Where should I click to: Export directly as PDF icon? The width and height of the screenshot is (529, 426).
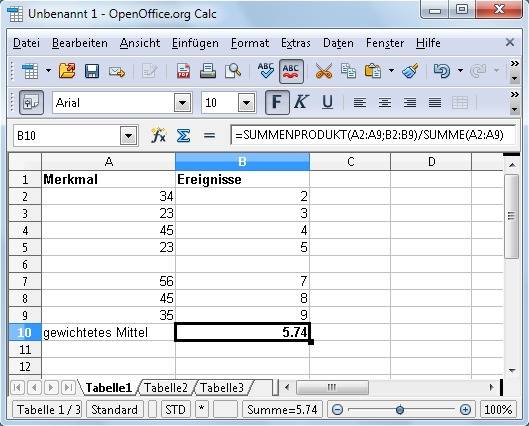coord(183,71)
